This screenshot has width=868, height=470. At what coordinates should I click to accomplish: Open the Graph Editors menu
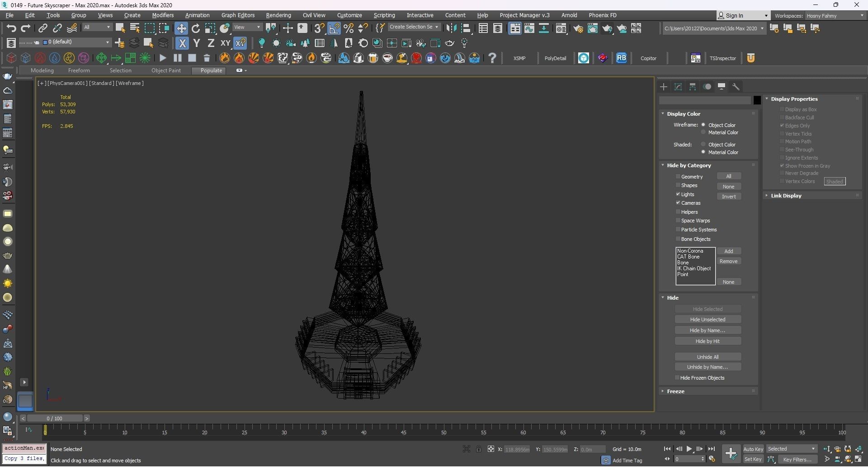(x=238, y=15)
